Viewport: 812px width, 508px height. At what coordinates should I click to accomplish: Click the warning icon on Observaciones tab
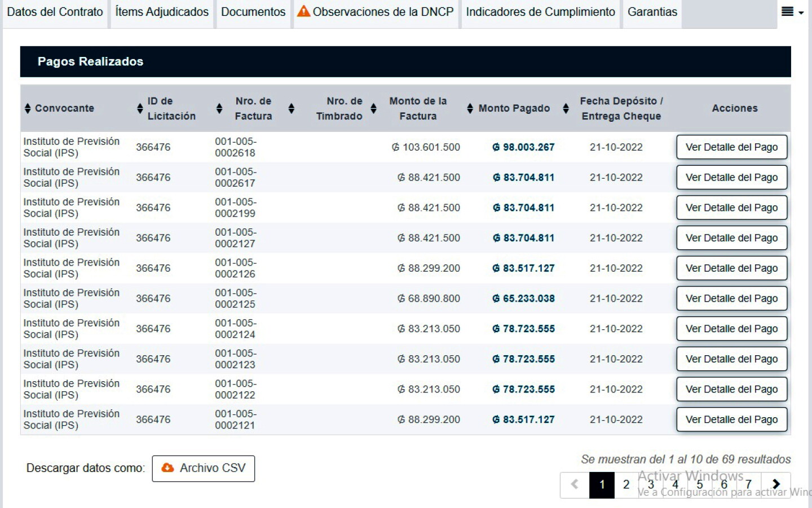point(303,11)
